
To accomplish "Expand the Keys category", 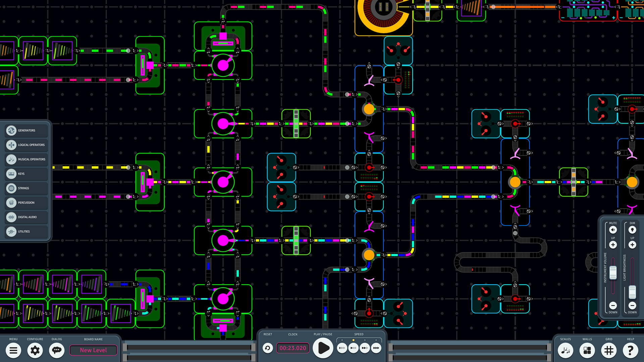I will (x=26, y=174).
